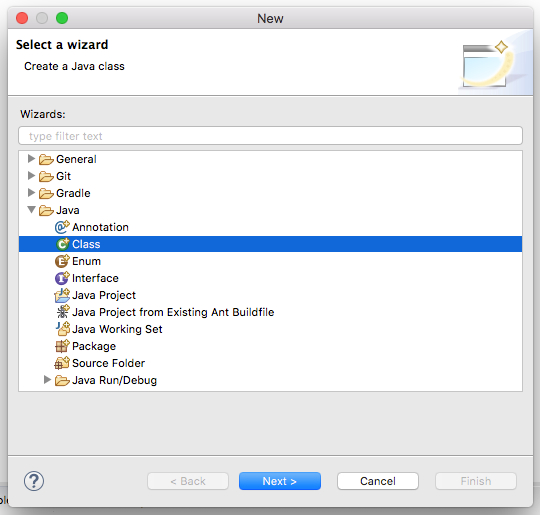This screenshot has height=515, width=540.
Task: Click the Java Project icon
Action: coord(62,295)
